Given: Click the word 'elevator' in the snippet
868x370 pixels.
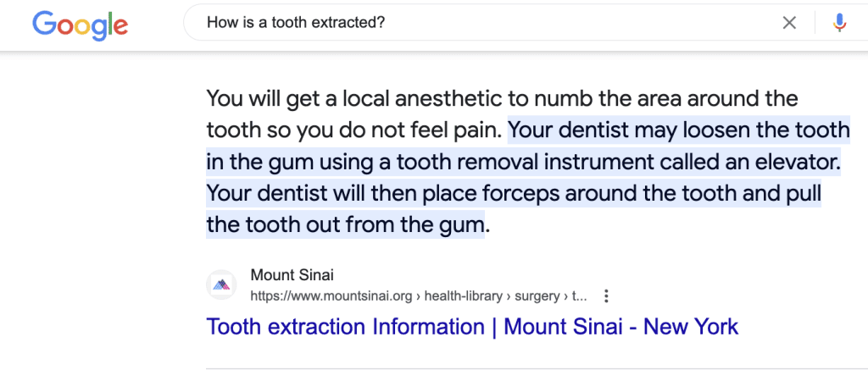Looking at the screenshot, I should click(x=794, y=162).
